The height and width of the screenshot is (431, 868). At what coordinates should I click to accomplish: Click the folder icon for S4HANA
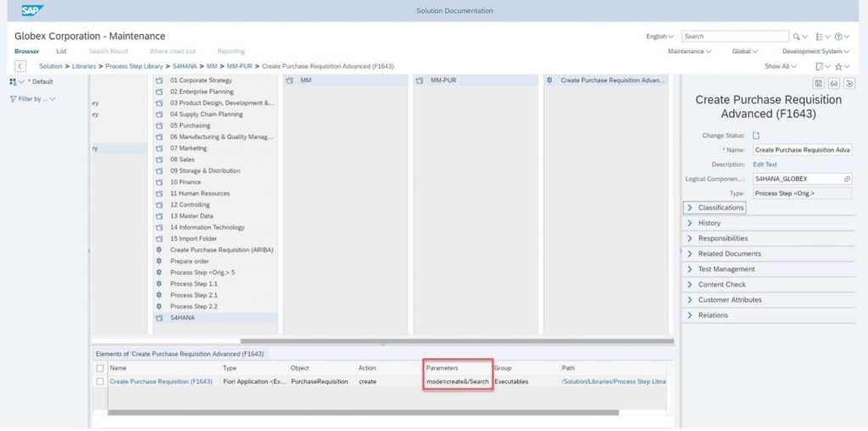159,318
